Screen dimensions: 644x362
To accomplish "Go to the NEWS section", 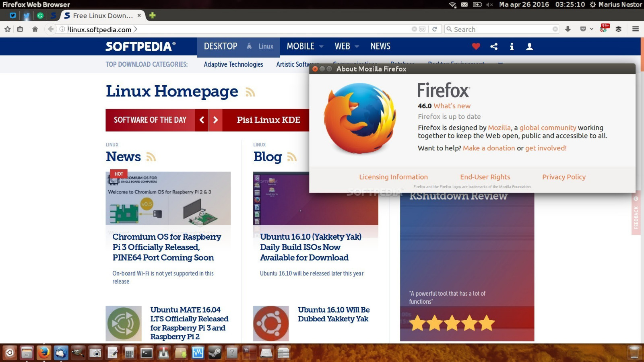I will point(380,46).
